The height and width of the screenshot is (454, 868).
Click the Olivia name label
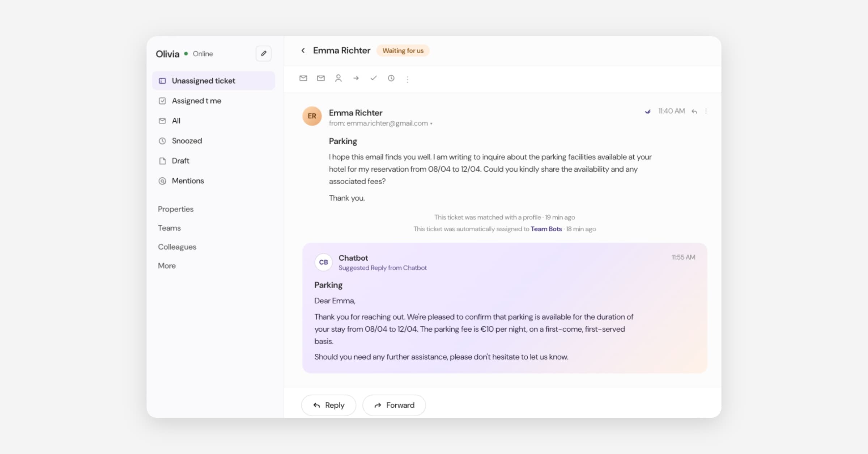167,54
